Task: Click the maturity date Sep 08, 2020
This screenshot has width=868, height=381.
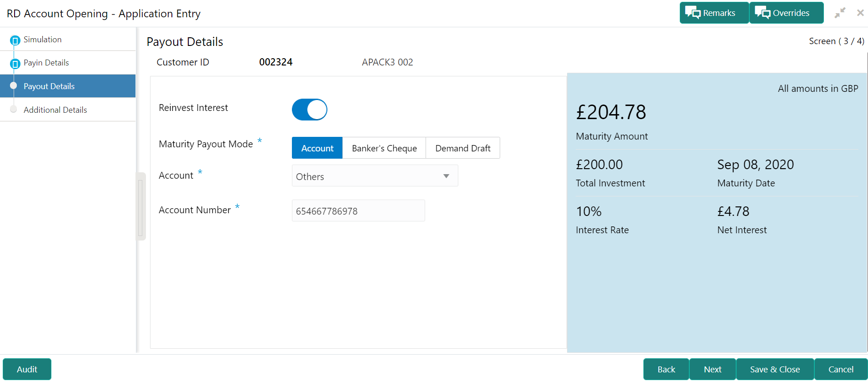Action: coord(755,165)
